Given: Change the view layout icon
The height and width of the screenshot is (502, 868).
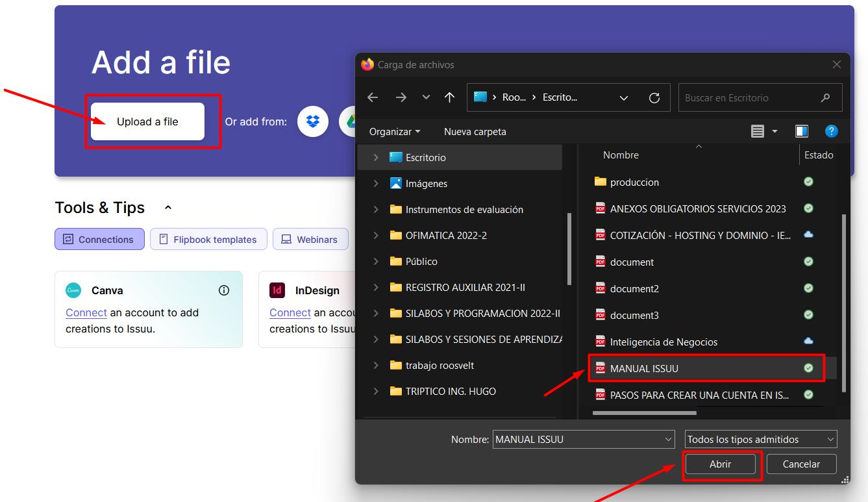Looking at the screenshot, I should (x=758, y=131).
